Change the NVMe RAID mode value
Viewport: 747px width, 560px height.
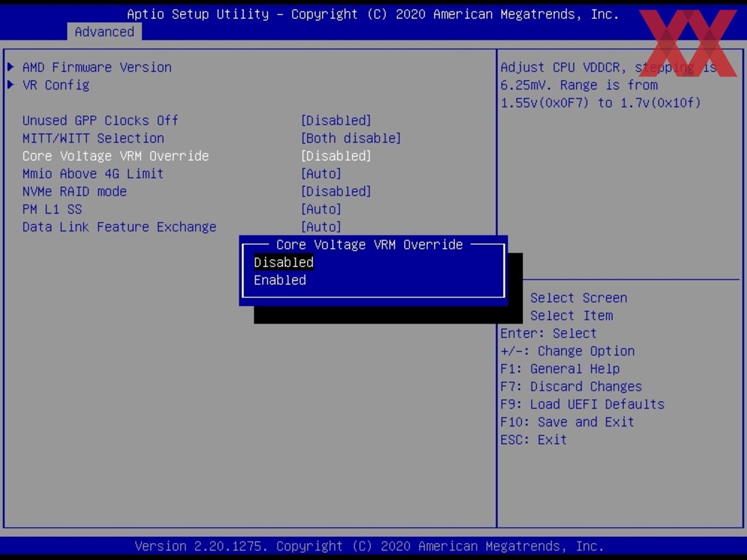336,191
